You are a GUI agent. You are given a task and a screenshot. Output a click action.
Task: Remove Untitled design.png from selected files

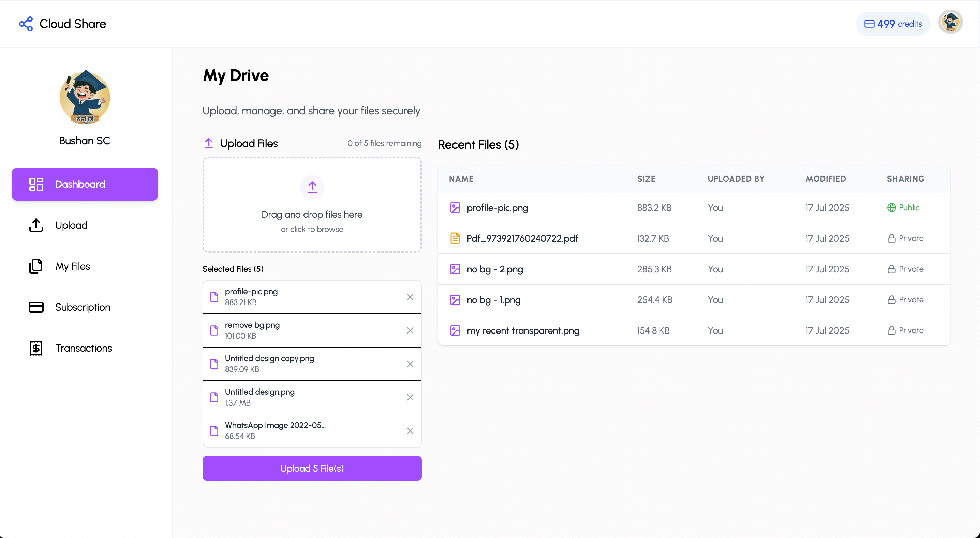(410, 397)
